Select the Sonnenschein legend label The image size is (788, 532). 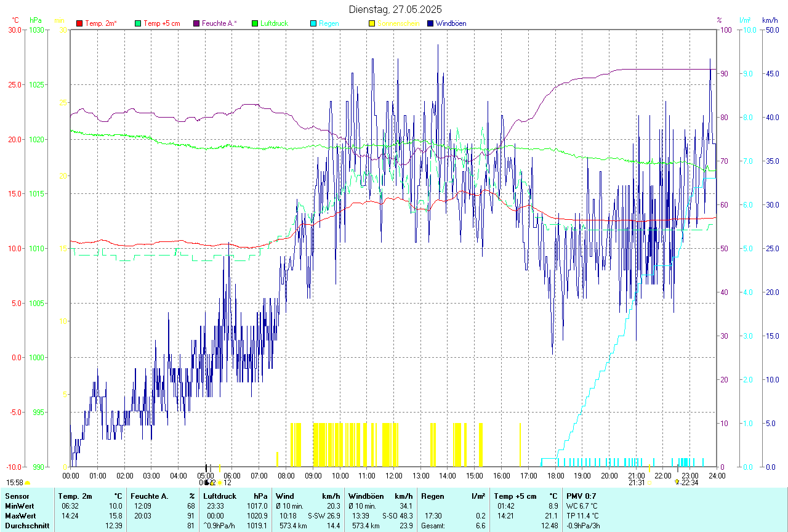399,23
